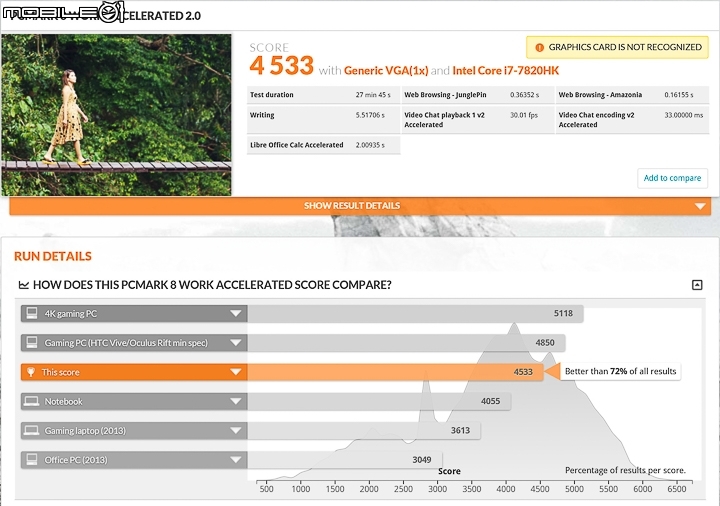This screenshot has height=506, width=720.
Task: Click the trophy icon beside This score
Action: point(31,372)
